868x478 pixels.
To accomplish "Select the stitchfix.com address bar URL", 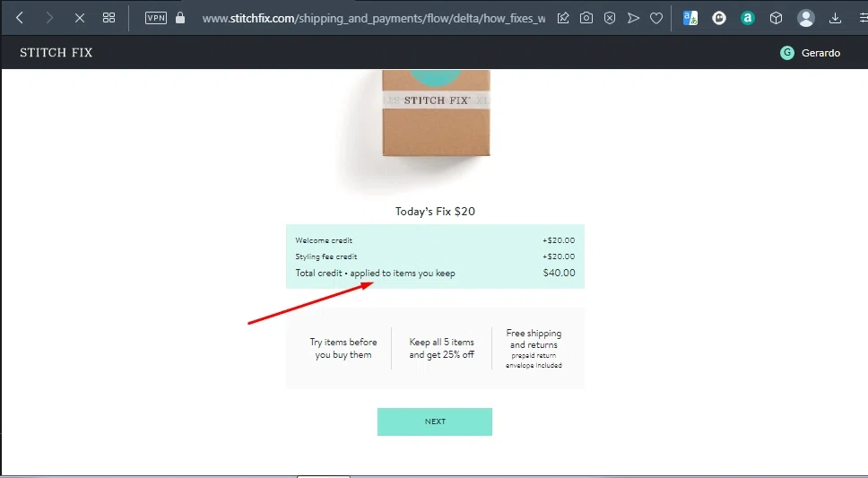I will click(374, 18).
